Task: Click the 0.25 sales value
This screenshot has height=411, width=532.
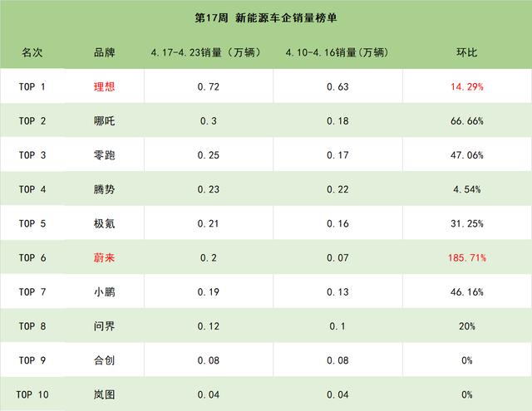Action: click(209, 155)
